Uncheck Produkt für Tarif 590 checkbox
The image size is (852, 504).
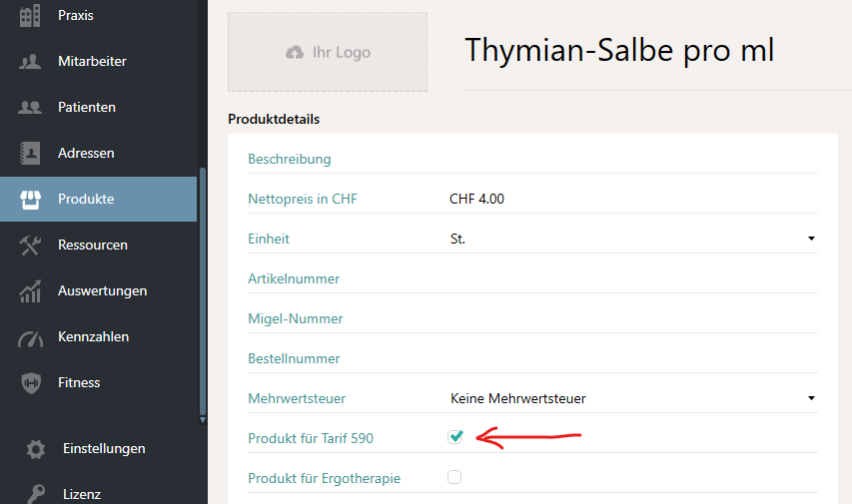454,437
